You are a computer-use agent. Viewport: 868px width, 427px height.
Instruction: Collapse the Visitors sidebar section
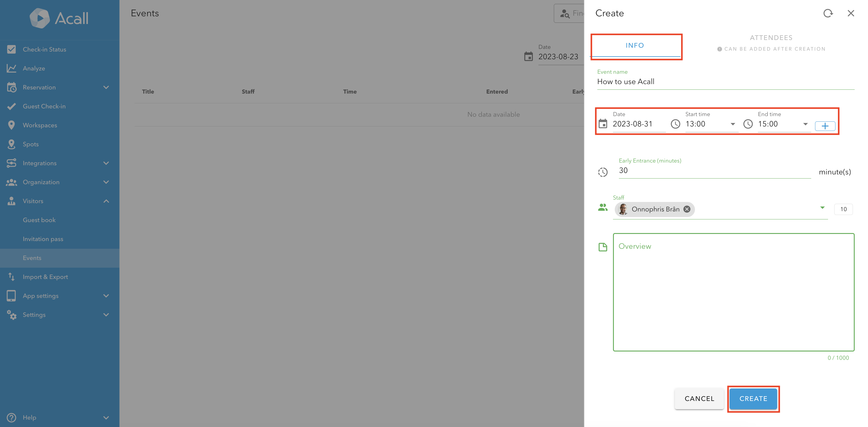coord(106,201)
